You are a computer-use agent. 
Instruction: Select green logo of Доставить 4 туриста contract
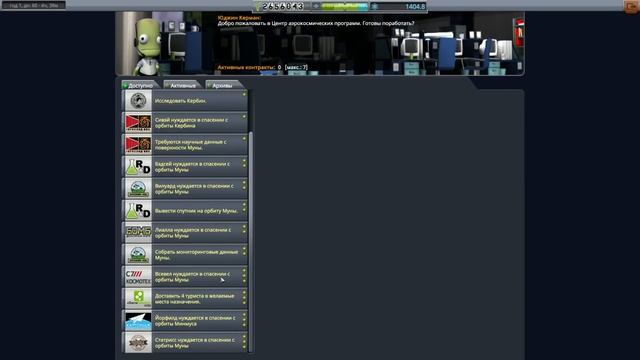(x=138, y=299)
